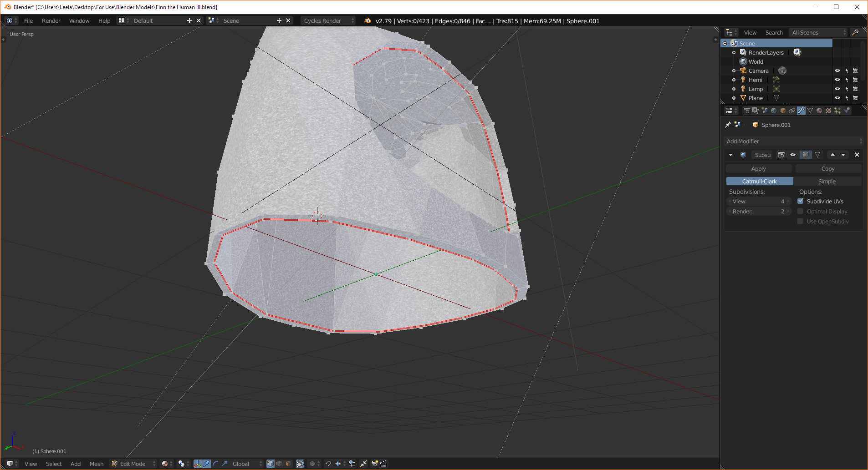Apply the Subsurf modifier
Viewport: 868px width, 470px height.
[x=759, y=168]
